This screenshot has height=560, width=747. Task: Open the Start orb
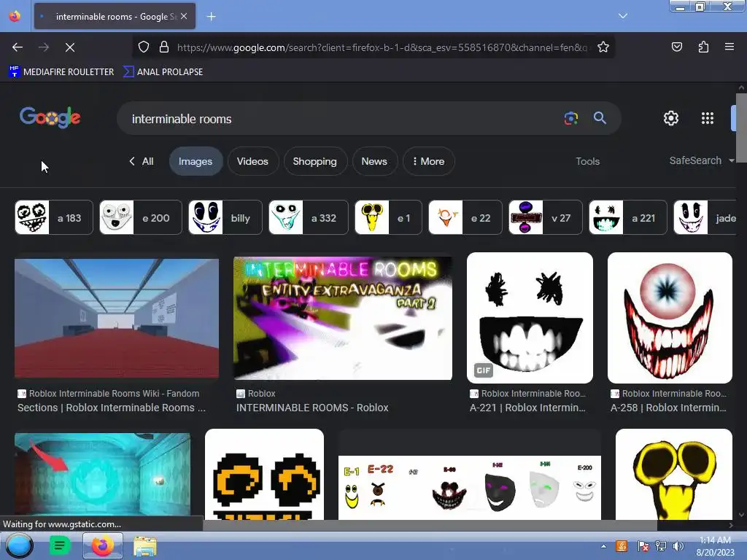pos(19,545)
